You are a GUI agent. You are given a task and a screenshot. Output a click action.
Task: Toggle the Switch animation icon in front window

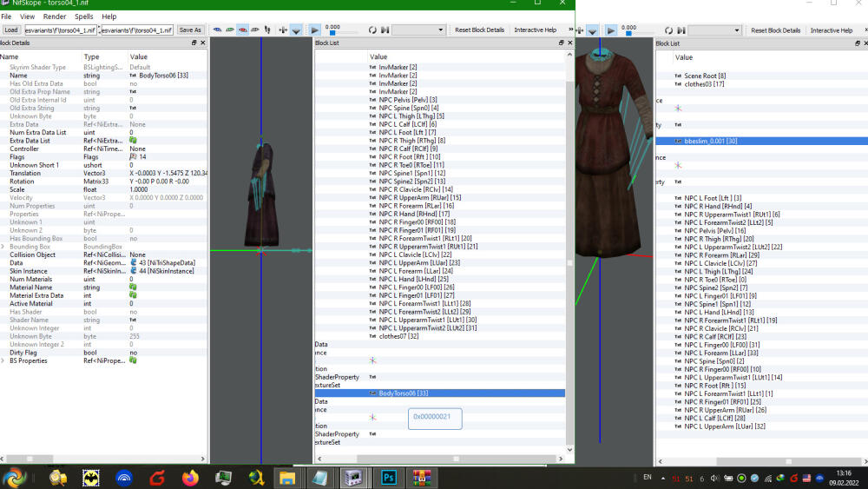385,30
